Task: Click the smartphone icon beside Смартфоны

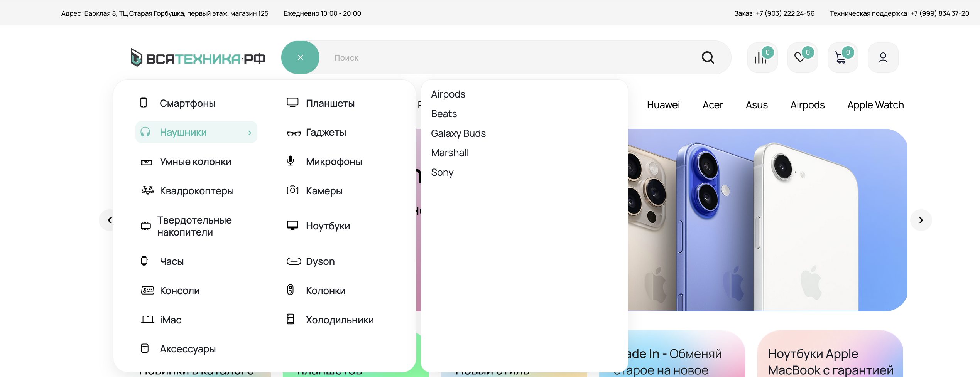Action: point(144,103)
